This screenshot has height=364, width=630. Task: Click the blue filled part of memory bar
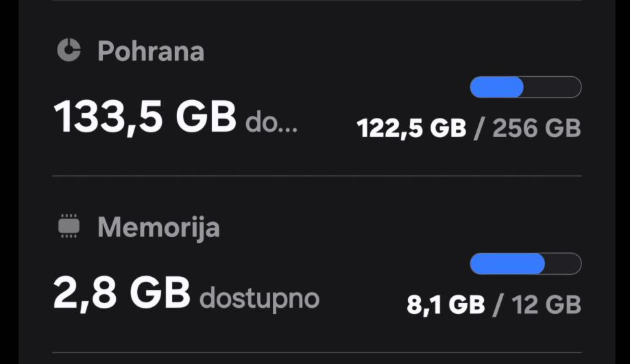507,264
